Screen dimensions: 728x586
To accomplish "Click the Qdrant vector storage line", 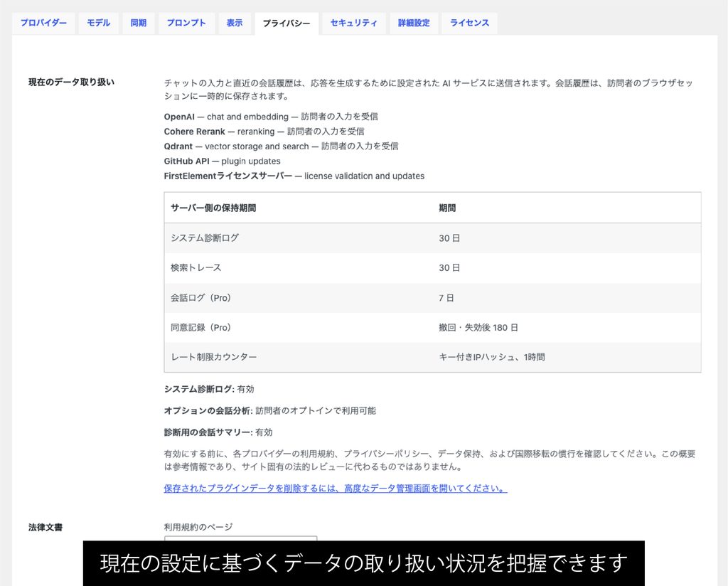I will (281, 146).
